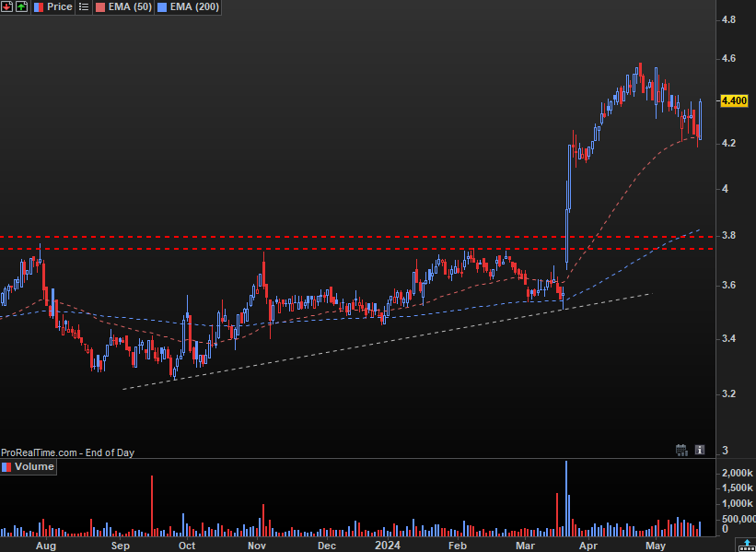Screen dimensions: 756x552
Task: Click the 2,000k volume axis label
Action: pyautogui.click(x=738, y=474)
